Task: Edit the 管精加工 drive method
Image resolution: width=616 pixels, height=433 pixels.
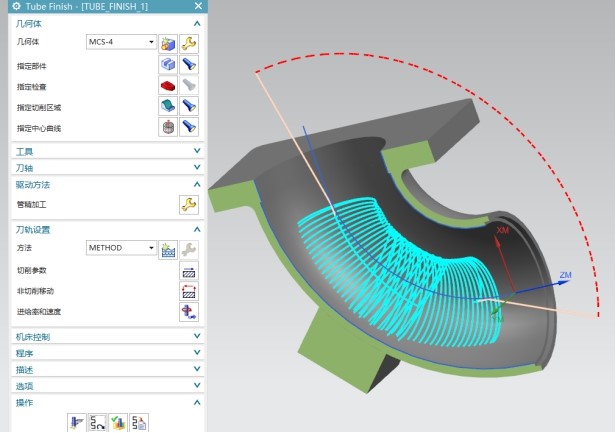Action: pyautogui.click(x=188, y=204)
